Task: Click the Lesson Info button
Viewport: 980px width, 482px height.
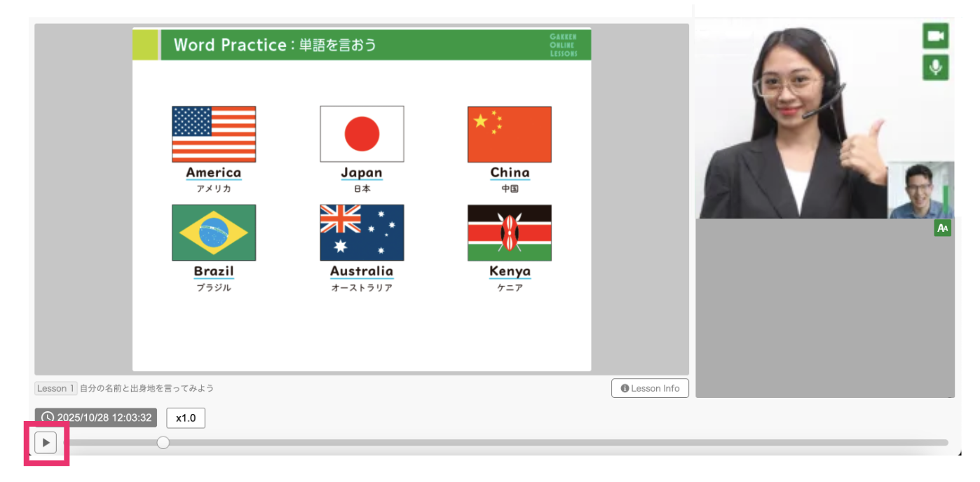Action: pos(650,388)
